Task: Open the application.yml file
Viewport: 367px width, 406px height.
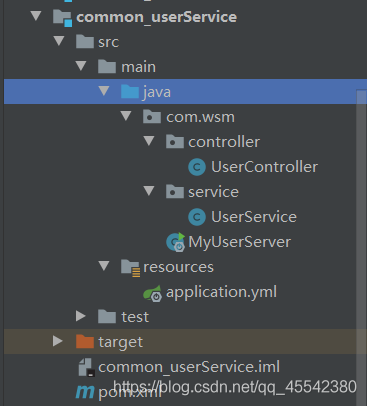Action: [221, 292]
